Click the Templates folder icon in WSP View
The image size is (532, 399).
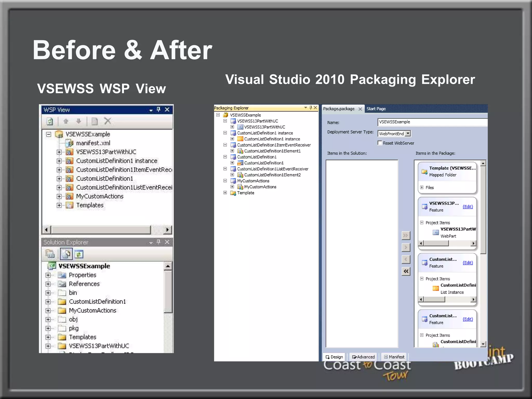pyautogui.click(x=69, y=205)
